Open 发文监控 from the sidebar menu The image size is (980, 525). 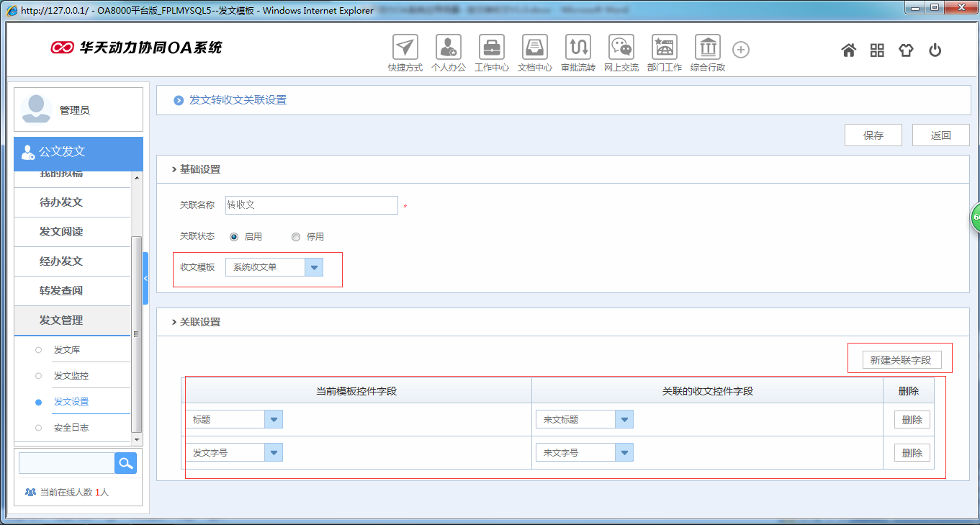click(69, 375)
